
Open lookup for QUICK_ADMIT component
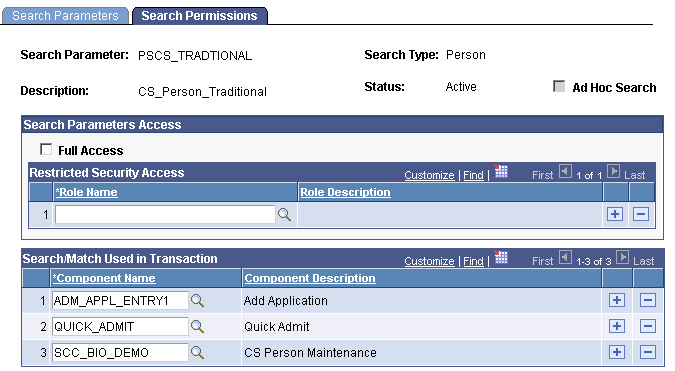[x=197, y=326]
